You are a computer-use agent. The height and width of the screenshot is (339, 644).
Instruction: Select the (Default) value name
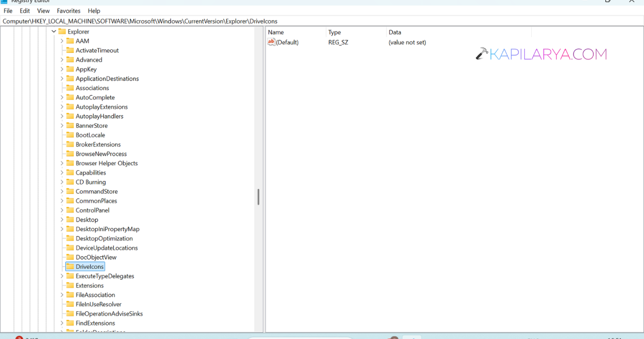coord(287,42)
